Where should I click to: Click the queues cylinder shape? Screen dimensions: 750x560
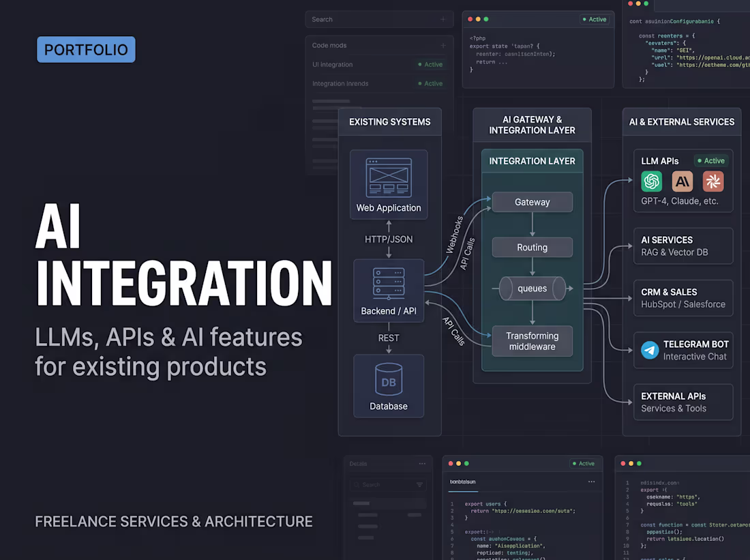[532, 289]
